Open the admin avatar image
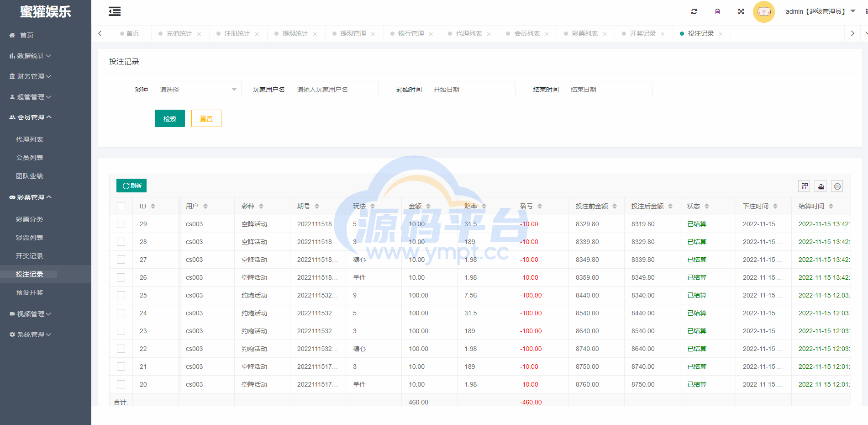The image size is (868, 425). click(764, 12)
